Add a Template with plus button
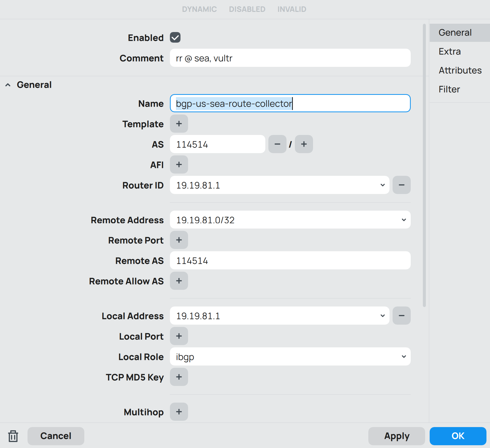This screenshot has width=490, height=448. click(179, 124)
